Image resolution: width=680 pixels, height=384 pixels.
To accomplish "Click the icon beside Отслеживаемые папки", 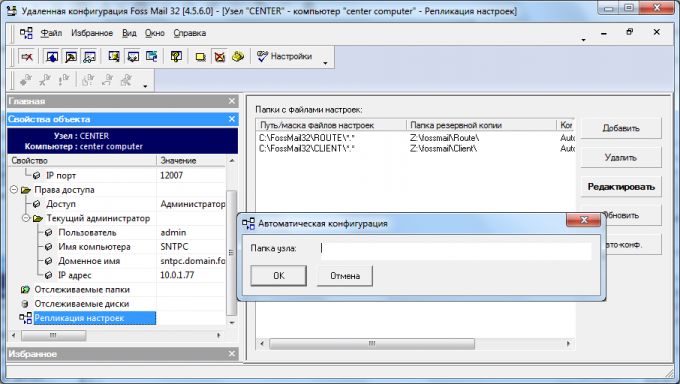I will point(26,289).
